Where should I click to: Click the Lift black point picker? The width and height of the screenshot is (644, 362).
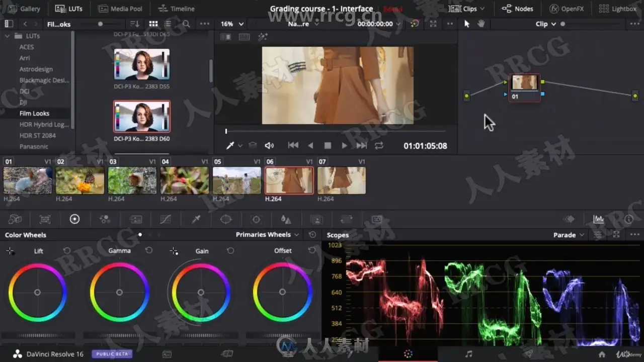[x=10, y=251]
